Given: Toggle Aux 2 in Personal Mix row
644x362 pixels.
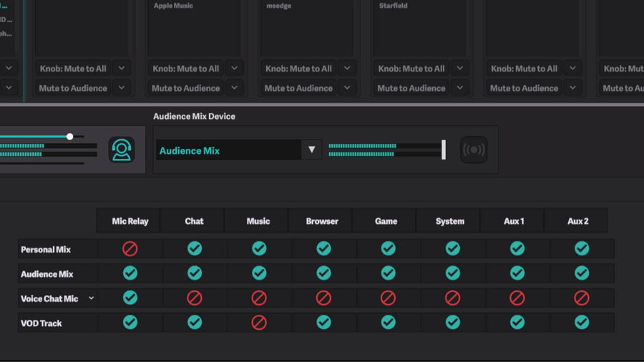Looking at the screenshot, I should coord(582,249).
